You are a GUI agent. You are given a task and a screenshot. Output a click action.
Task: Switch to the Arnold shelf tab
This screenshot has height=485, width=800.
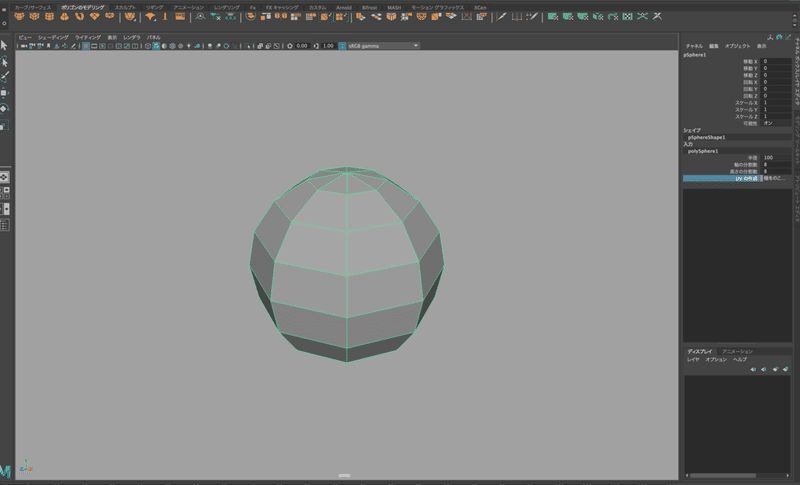coord(343,8)
